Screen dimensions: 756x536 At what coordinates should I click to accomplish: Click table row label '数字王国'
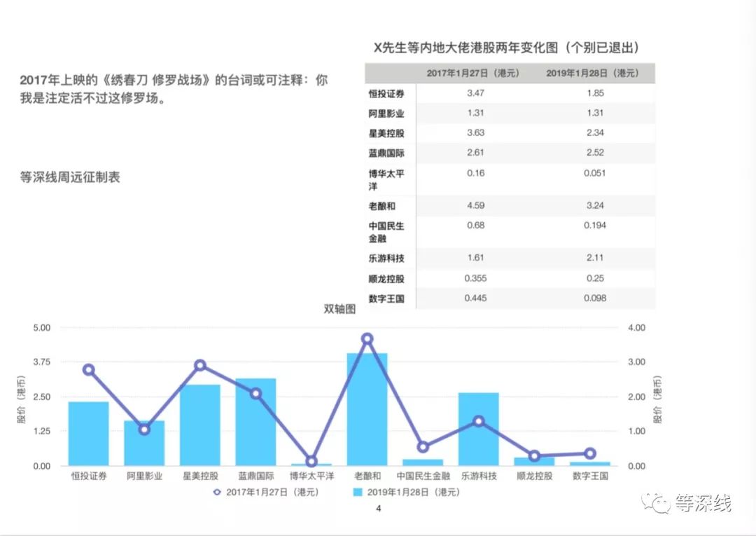[386, 298]
